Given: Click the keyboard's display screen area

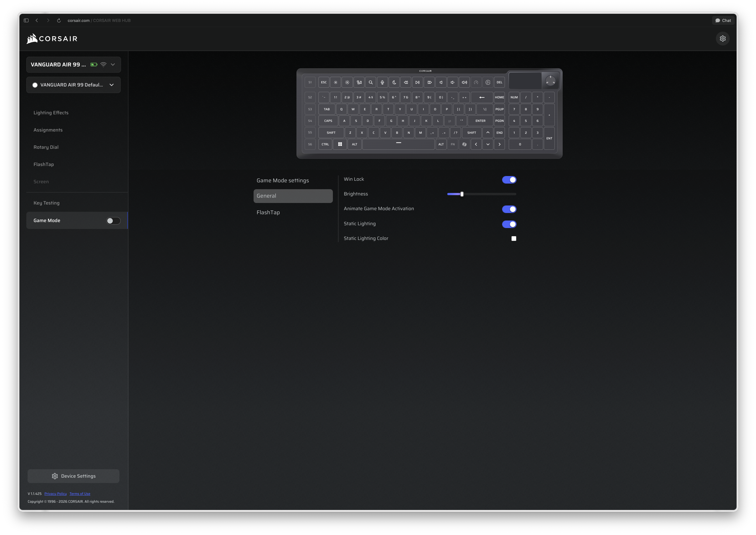Looking at the screenshot, I should pos(525,81).
